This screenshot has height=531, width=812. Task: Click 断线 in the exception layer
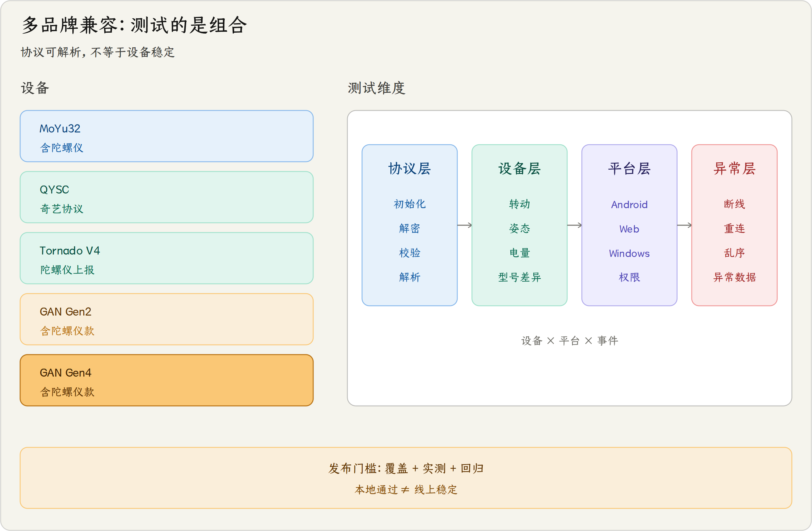pyautogui.click(x=734, y=204)
